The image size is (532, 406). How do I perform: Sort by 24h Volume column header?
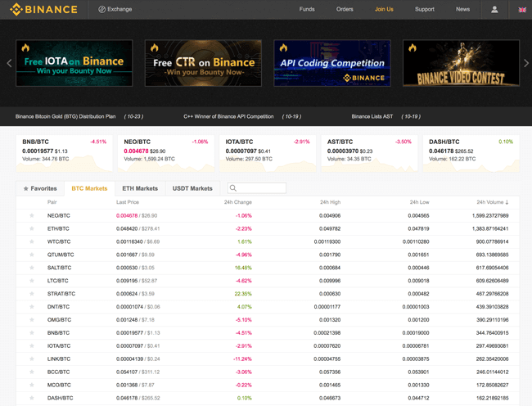coord(492,202)
